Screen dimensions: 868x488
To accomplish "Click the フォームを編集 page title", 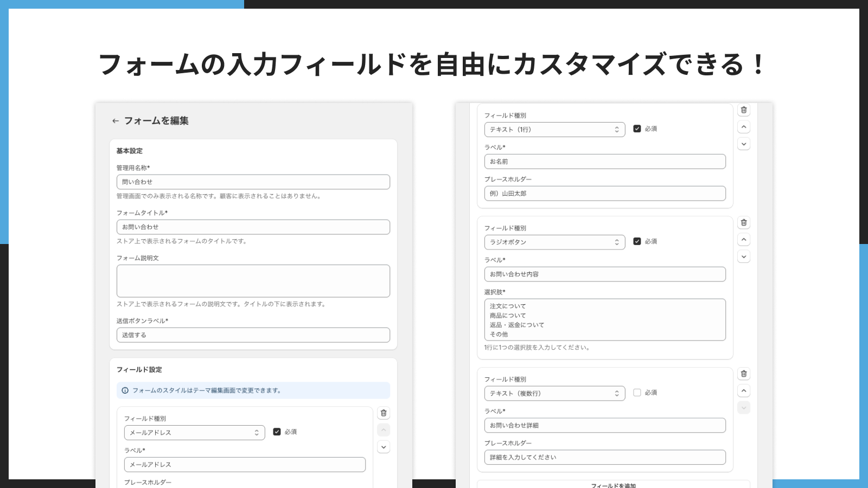I will (x=156, y=121).
